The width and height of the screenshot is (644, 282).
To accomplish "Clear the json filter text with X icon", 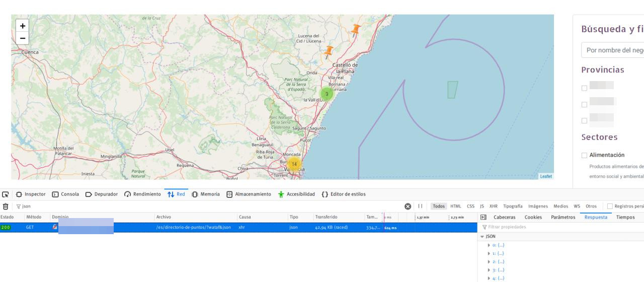I will 408,206.
